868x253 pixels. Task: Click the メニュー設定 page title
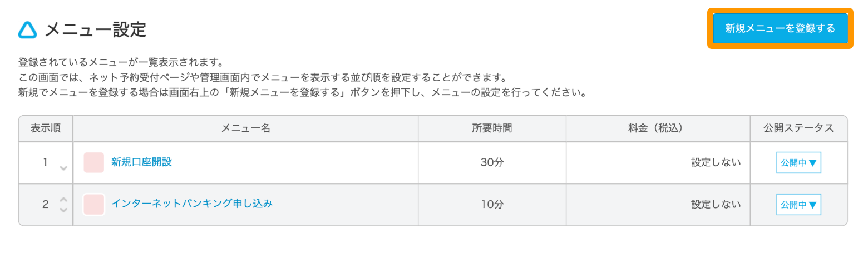pos(95,29)
